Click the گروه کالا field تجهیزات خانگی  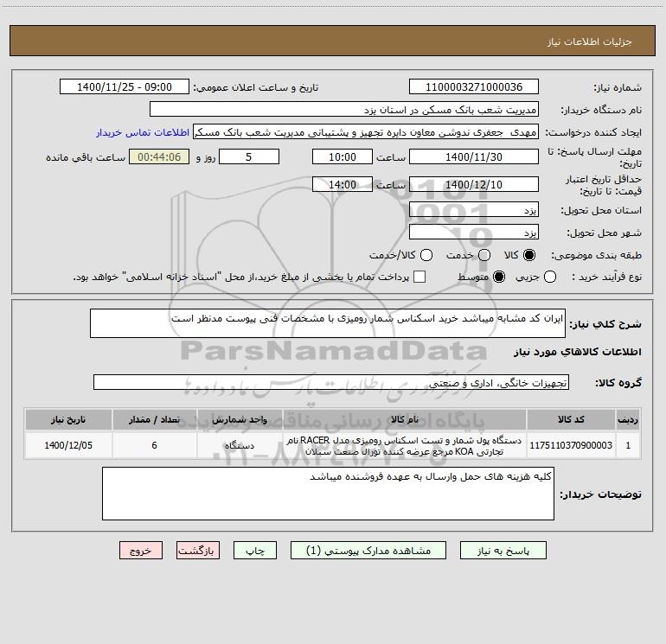pos(331,382)
